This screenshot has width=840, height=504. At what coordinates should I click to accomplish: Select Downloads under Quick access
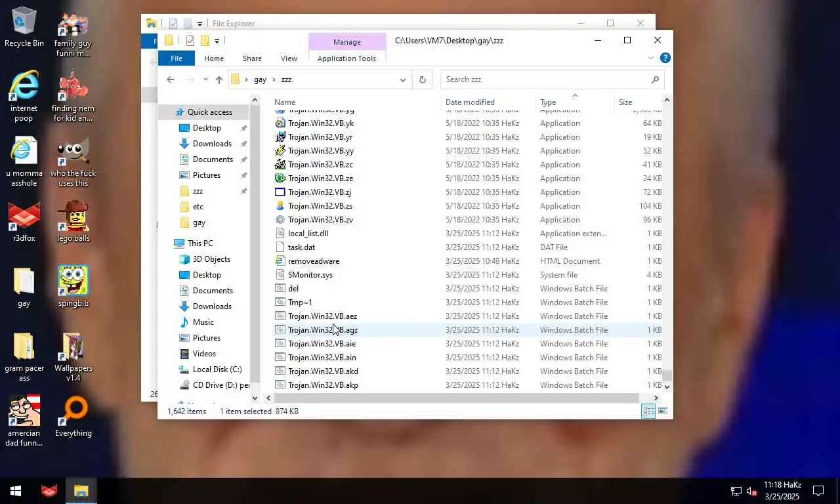coord(212,144)
